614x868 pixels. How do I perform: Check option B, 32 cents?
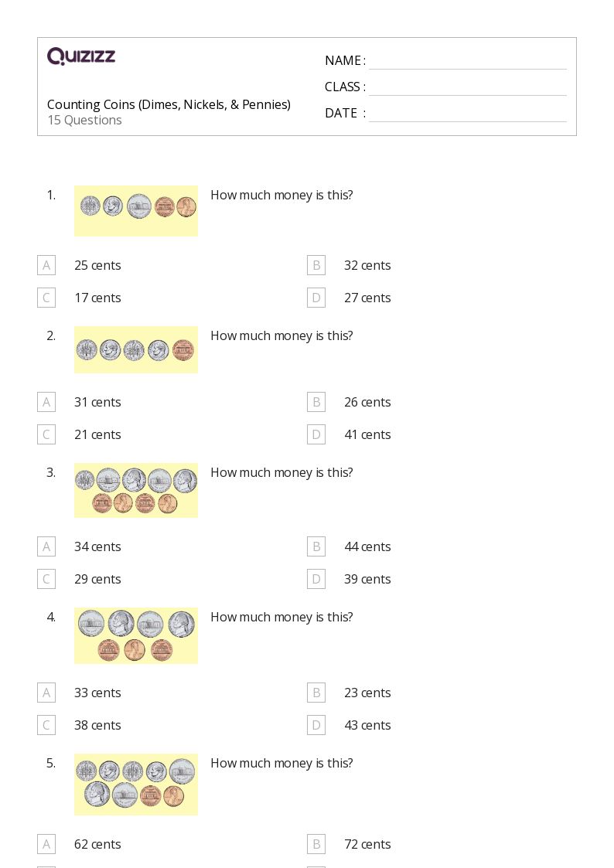point(316,265)
